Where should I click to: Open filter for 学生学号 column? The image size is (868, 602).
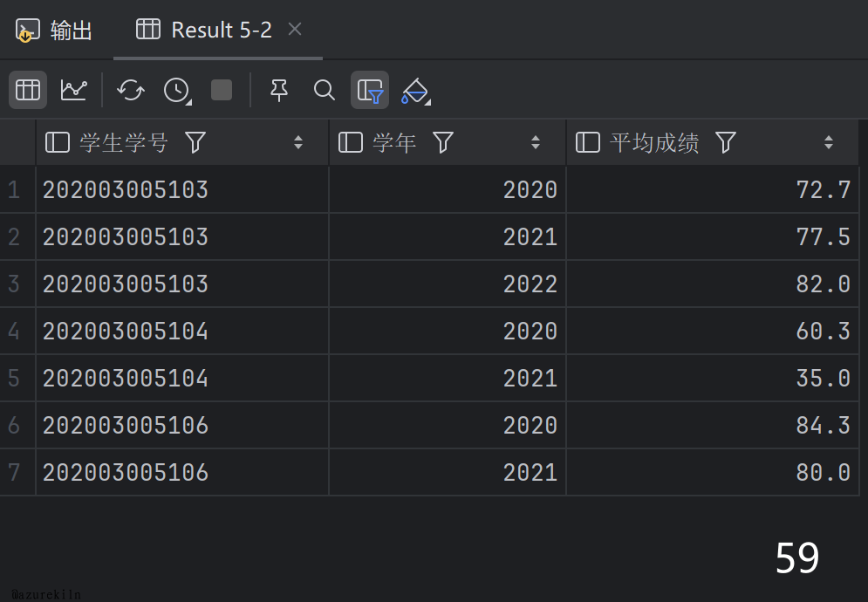195,142
